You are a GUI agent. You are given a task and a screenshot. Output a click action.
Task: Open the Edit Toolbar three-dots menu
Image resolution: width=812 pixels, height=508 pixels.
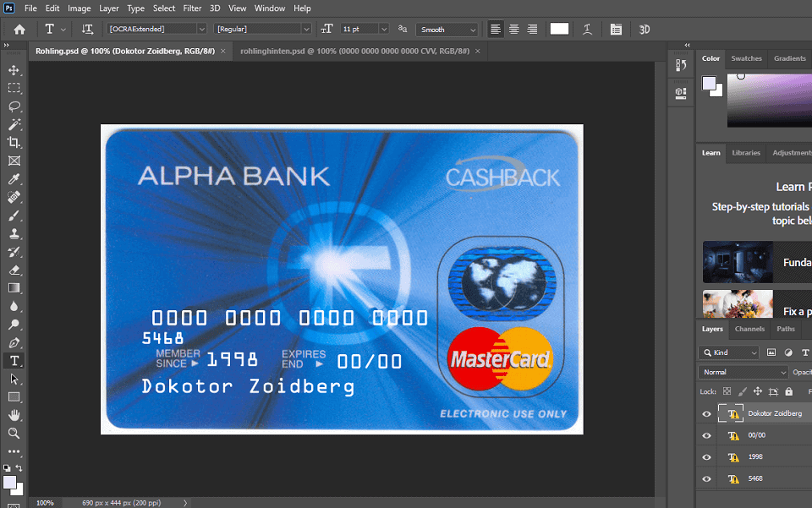[14, 451]
